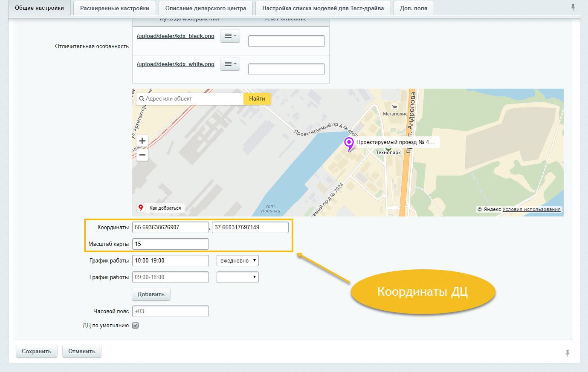Image resolution: width=588 pixels, height=372 pixels.
Task: Click the Часовой пояс label
Action: pyautogui.click(x=111, y=311)
